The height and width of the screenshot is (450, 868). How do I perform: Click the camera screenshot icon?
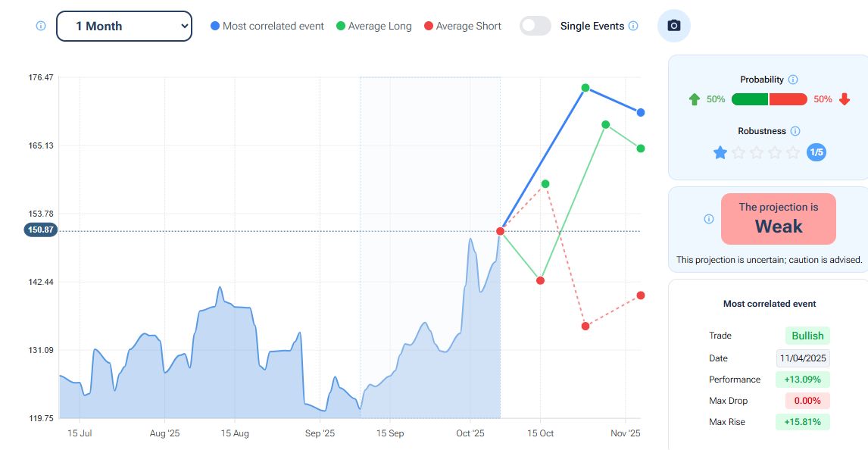pyautogui.click(x=673, y=26)
